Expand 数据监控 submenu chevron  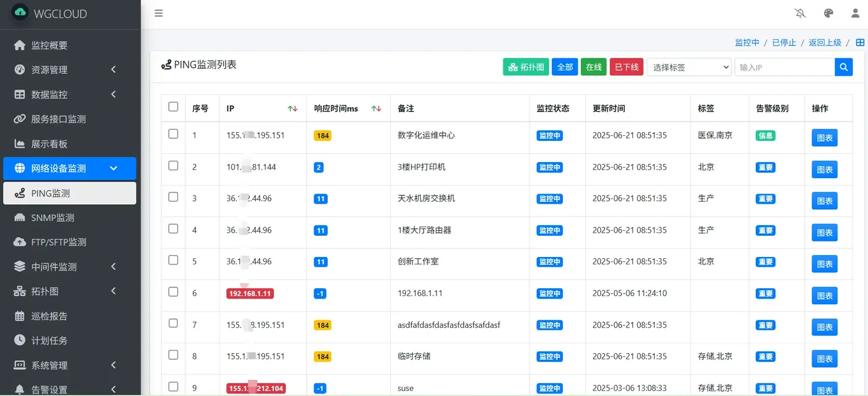113,94
